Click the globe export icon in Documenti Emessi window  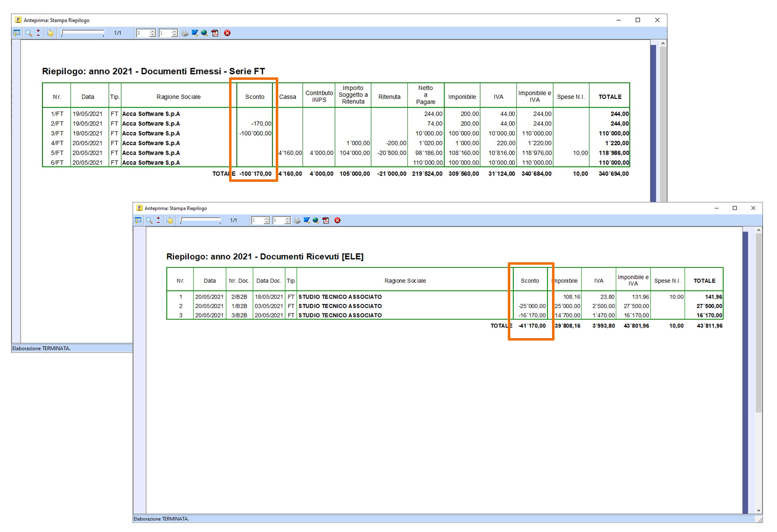click(204, 33)
